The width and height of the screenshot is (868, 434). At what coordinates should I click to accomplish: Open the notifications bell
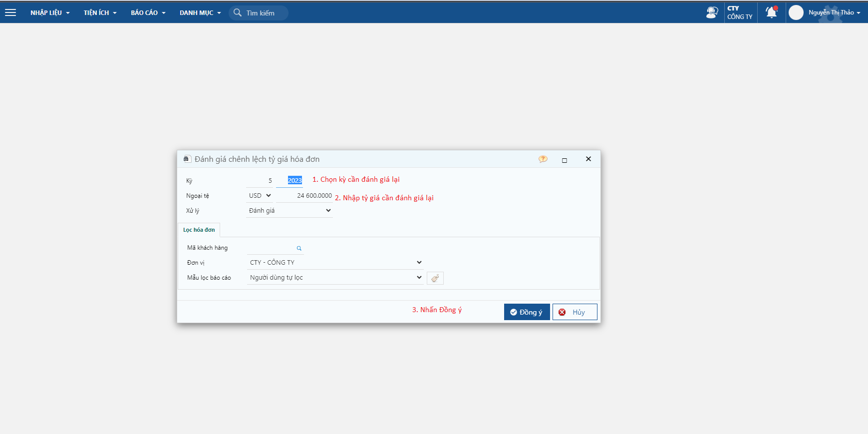click(x=771, y=12)
